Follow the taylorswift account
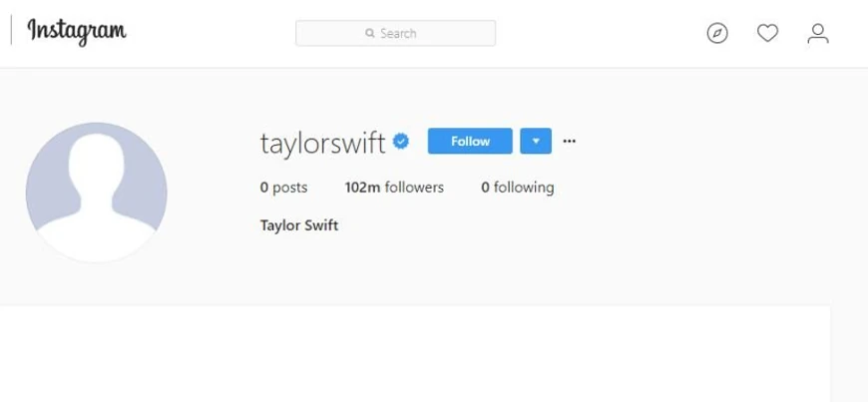Viewport: 868px width, 402px height. (x=470, y=142)
